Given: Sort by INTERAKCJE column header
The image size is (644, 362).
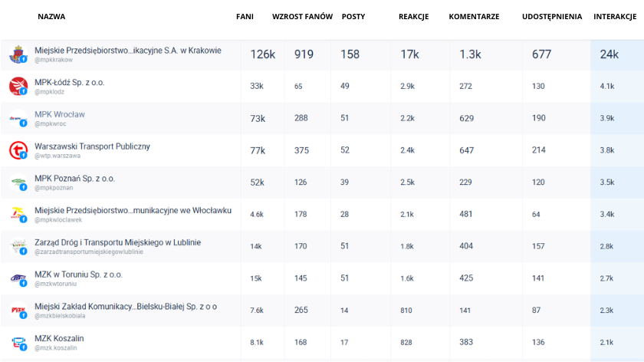Looking at the screenshot, I should [x=618, y=16].
